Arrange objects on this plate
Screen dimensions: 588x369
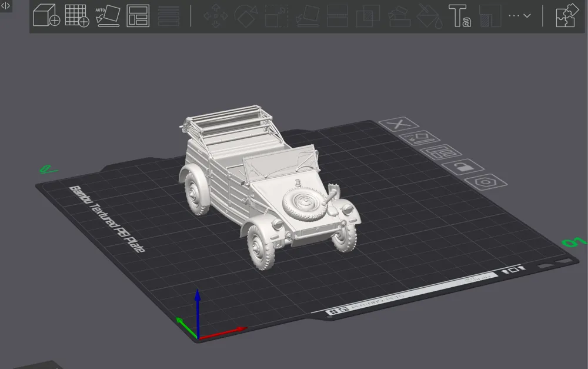pos(441,152)
